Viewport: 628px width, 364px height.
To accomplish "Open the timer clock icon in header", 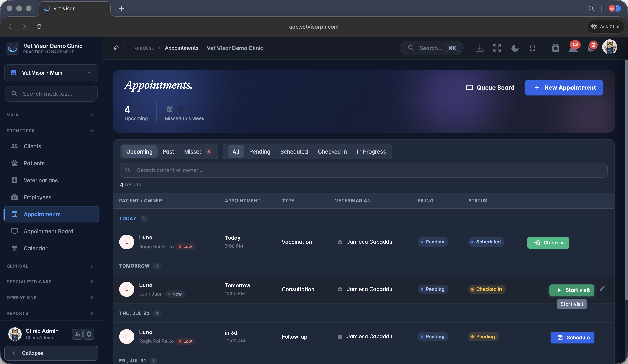I will tap(556, 48).
